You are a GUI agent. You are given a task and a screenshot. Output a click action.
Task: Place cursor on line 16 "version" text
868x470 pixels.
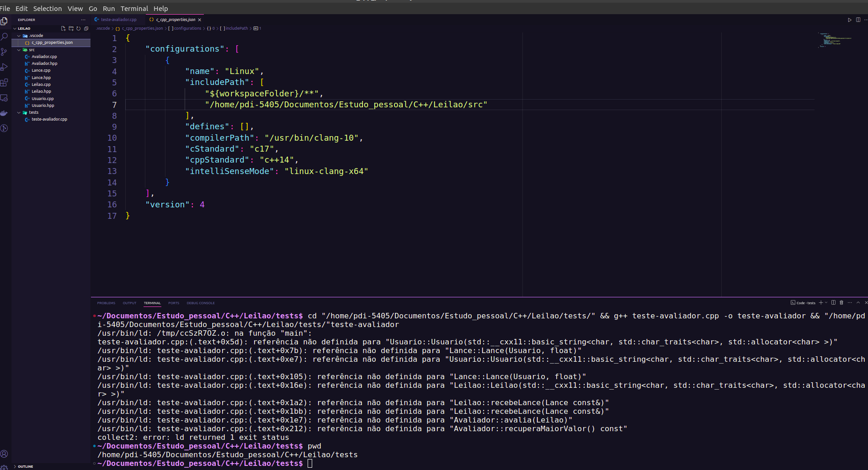(167, 205)
